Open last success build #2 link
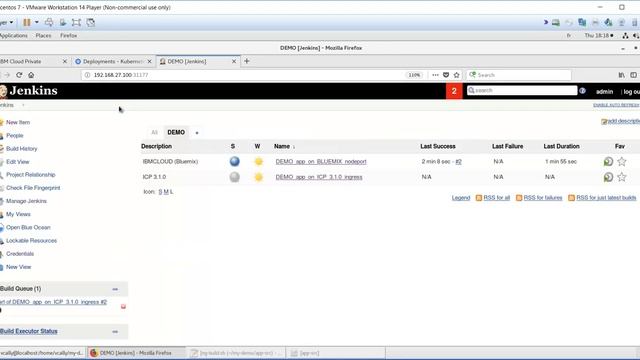 [x=458, y=162]
